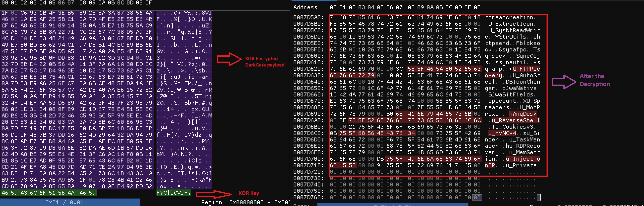This screenshot has width=644, height=206.
Task: Click the Address column header
Action: [x=305, y=7]
